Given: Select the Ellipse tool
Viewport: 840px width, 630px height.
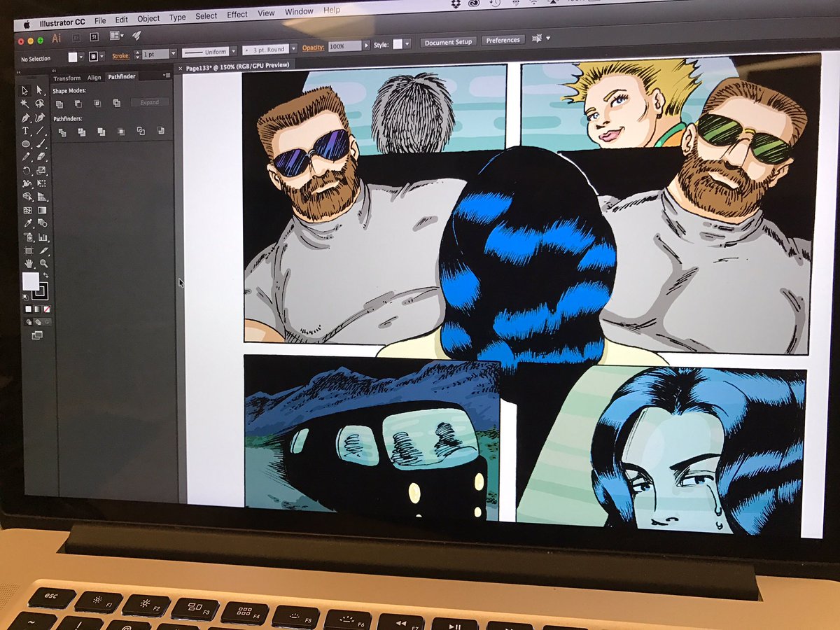Looking at the screenshot, I should (x=25, y=143).
